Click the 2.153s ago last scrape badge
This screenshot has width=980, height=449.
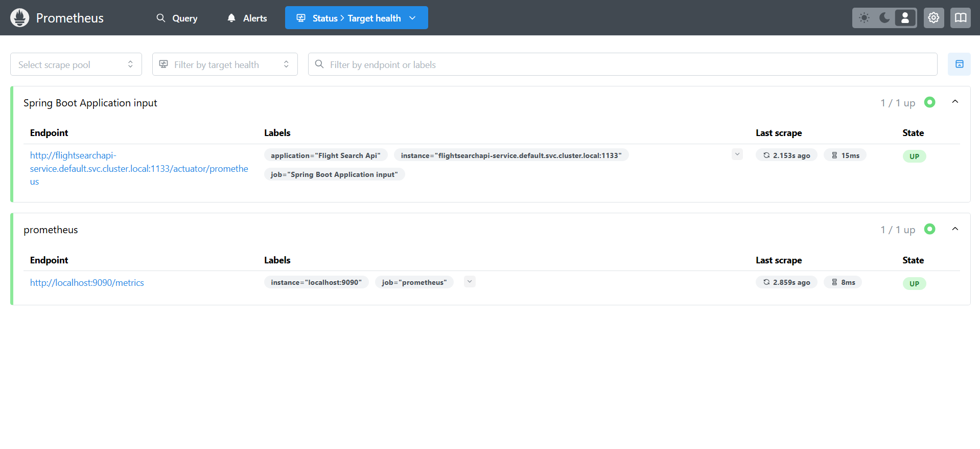pyautogui.click(x=786, y=155)
